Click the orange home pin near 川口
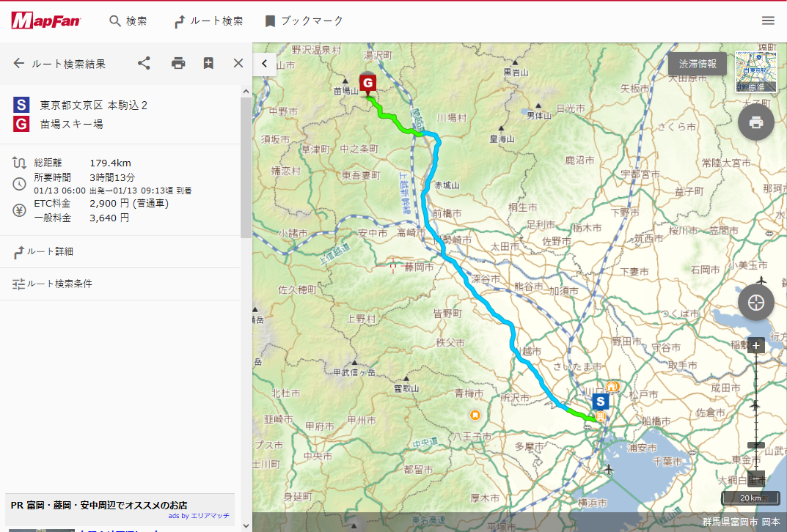Viewport: 787px width, 532px height. 611,386
